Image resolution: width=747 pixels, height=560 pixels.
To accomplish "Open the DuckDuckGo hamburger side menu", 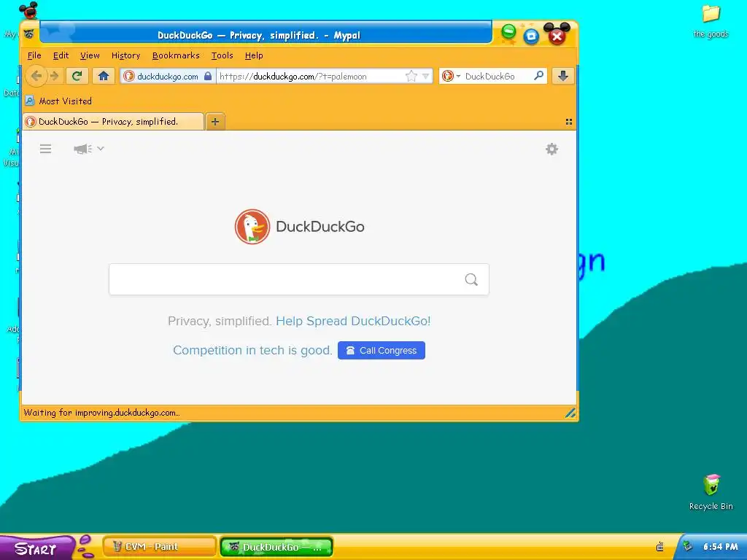I will 45,149.
